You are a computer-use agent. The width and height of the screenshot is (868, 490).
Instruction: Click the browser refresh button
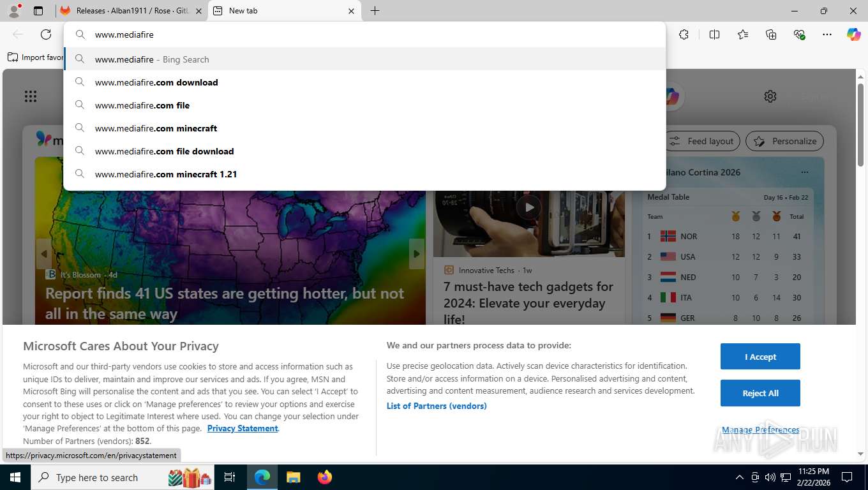(x=46, y=34)
